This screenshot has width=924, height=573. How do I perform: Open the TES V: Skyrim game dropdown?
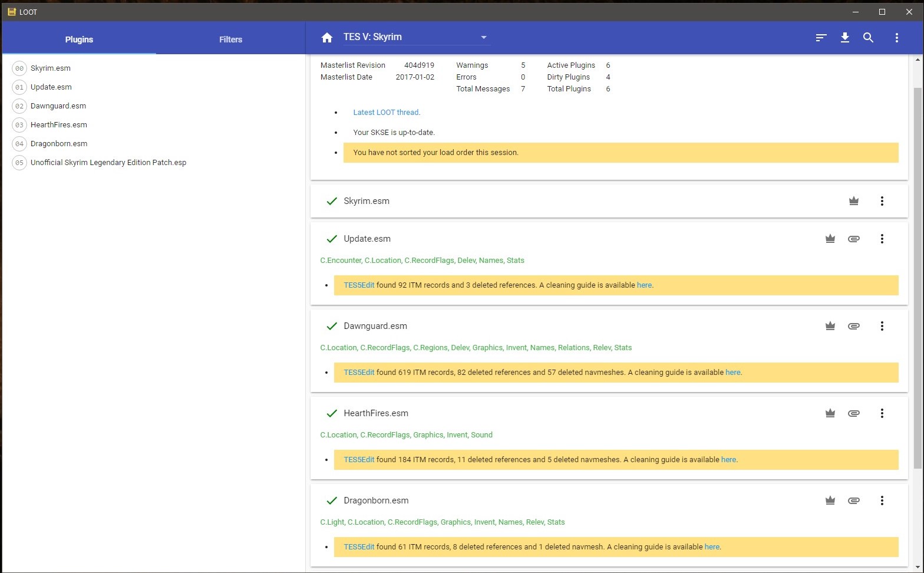417,37
